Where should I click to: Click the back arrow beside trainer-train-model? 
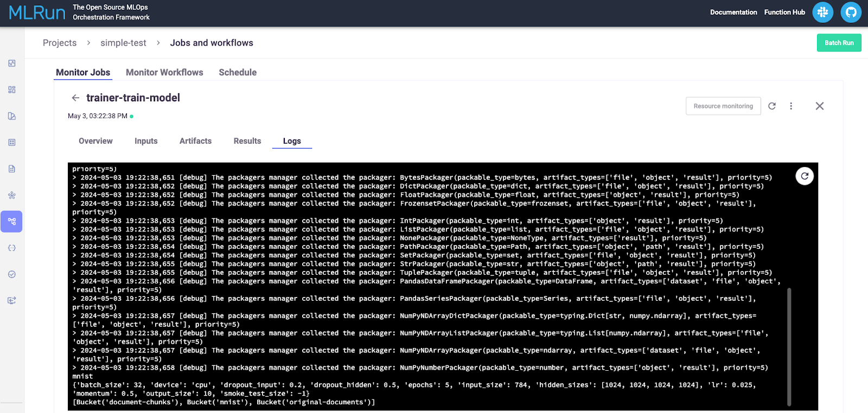click(75, 98)
